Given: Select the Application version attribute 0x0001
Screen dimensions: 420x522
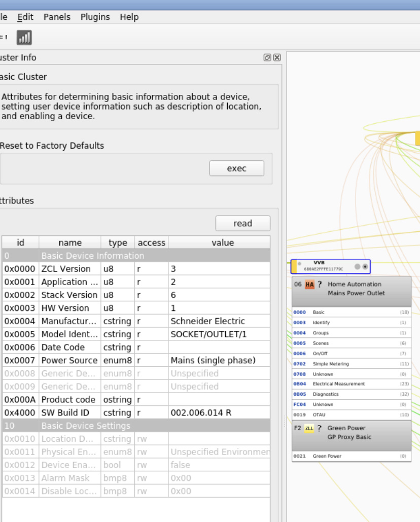Looking at the screenshot, I should [x=136, y=282].
